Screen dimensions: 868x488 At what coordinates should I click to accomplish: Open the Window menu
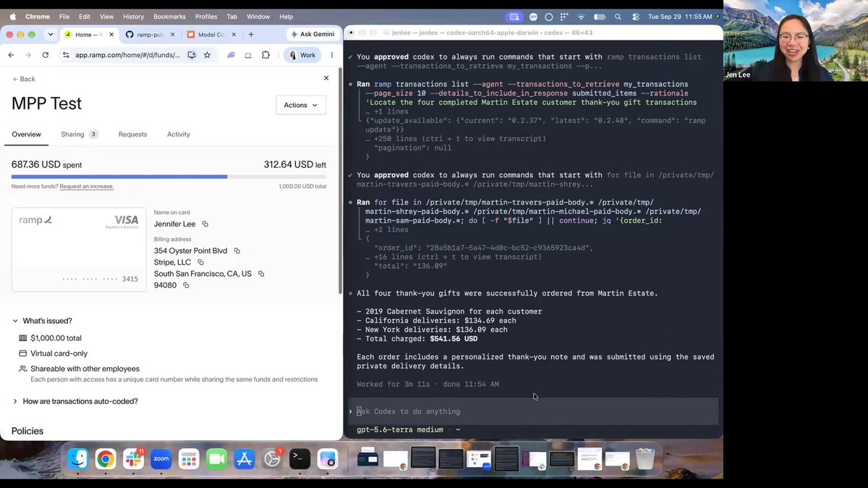[258, 17]
